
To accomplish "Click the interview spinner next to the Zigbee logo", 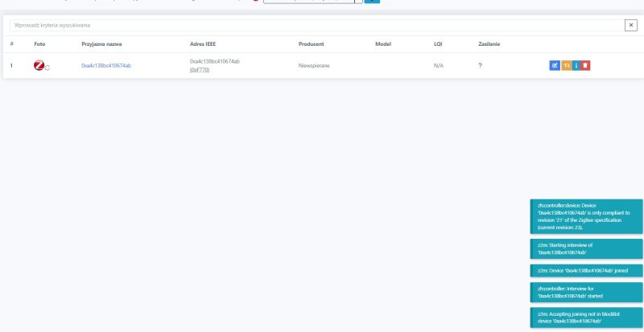I will click(x=47, y=68).
